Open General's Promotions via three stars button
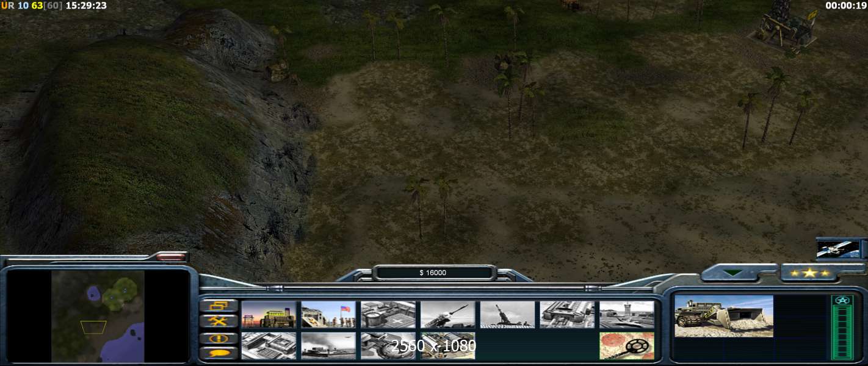Image resolution: width=868 pixels, height=366 pixels. coord(809,273)
